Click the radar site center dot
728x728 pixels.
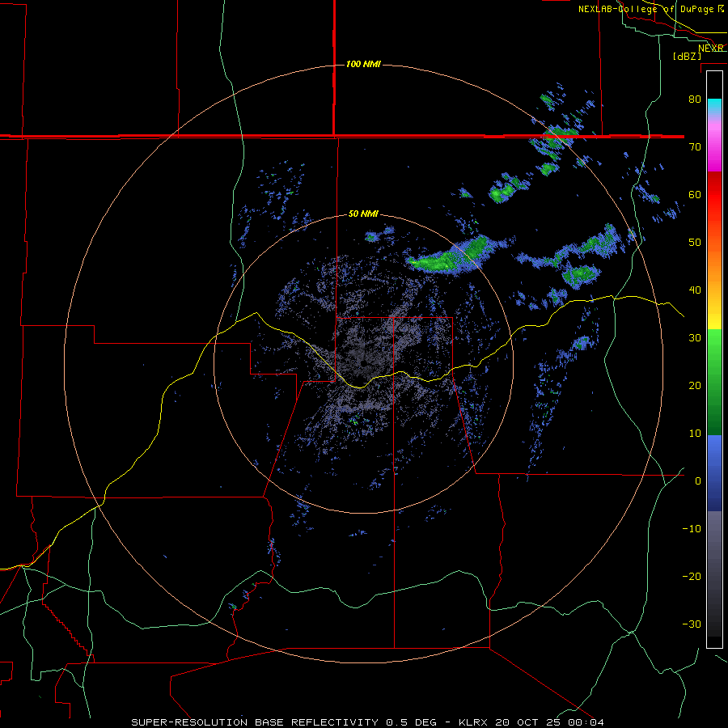click(365, 363)
